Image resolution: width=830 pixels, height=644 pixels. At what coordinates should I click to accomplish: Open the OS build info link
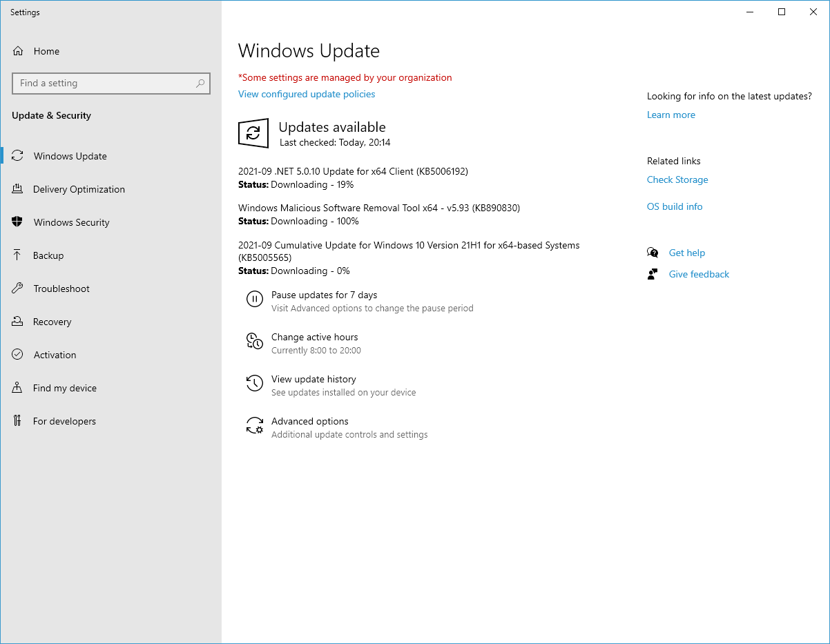click(675, 206)
